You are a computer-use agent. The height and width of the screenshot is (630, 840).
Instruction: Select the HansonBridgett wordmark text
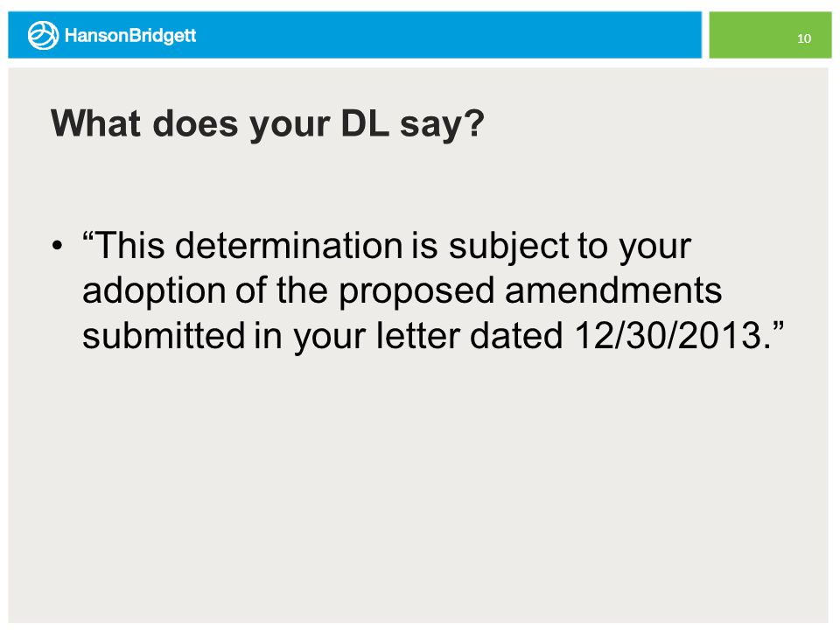point(130,35)
